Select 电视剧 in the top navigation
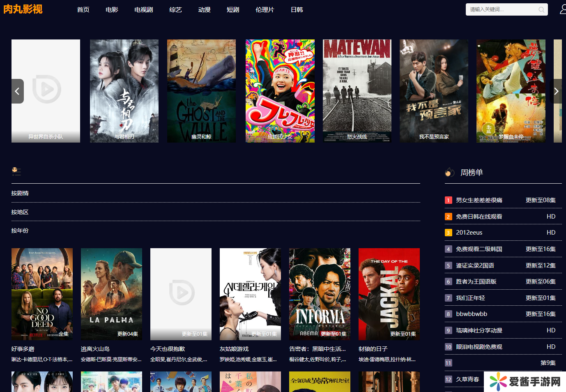This screenshot has width=566, height=392. tap(144, 9)
